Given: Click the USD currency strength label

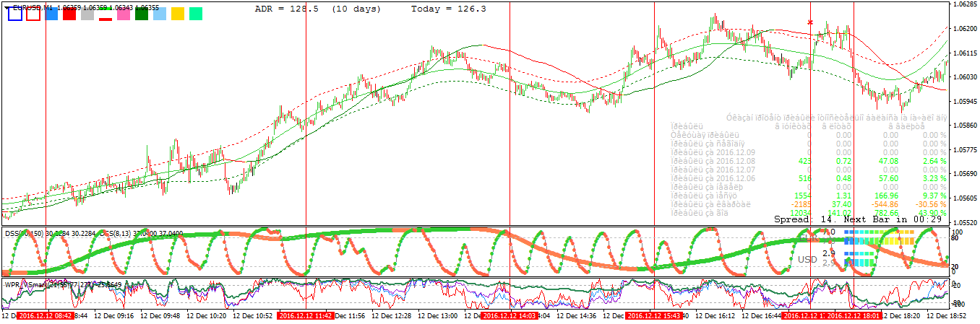Looking at the screenshot, I should pos(807,259).
